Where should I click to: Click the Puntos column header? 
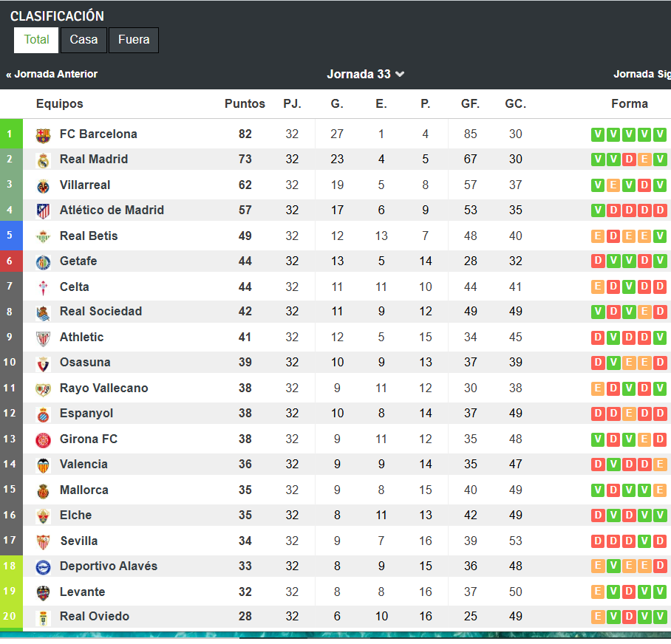pos(245,104)
